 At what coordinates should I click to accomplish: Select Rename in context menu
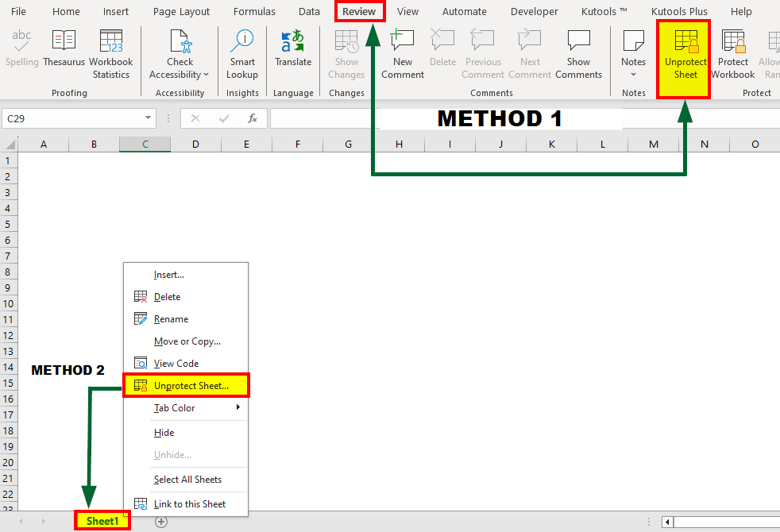click(x=186, y=319)
